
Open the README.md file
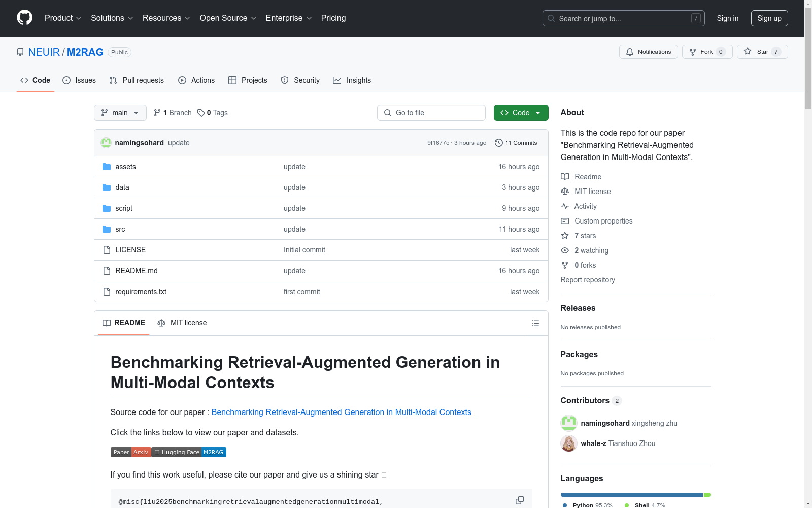(x=137, y=271)
